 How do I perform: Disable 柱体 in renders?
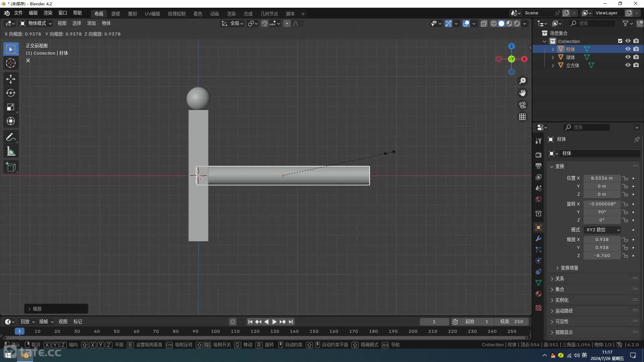pyautogui.click(x=636, y=49)
